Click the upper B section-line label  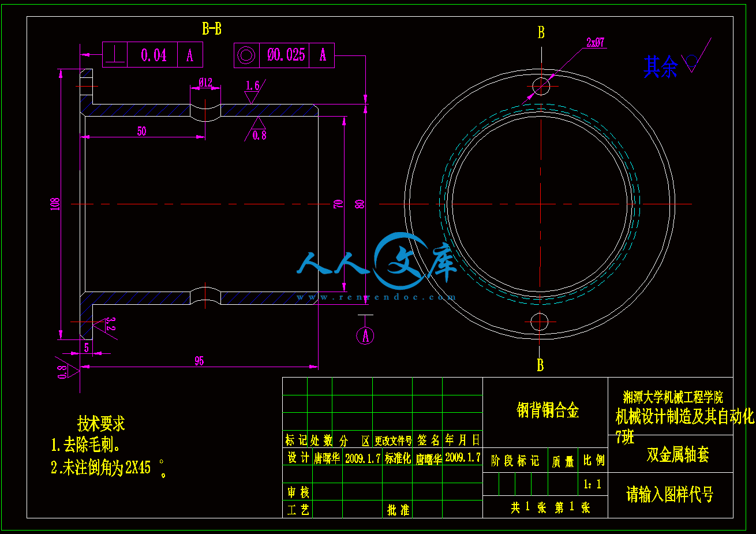coord(541,33)
